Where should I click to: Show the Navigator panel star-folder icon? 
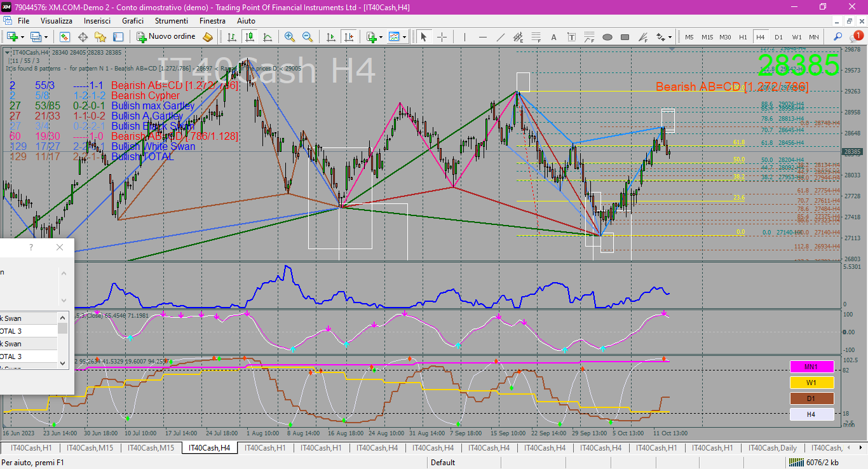100,37
